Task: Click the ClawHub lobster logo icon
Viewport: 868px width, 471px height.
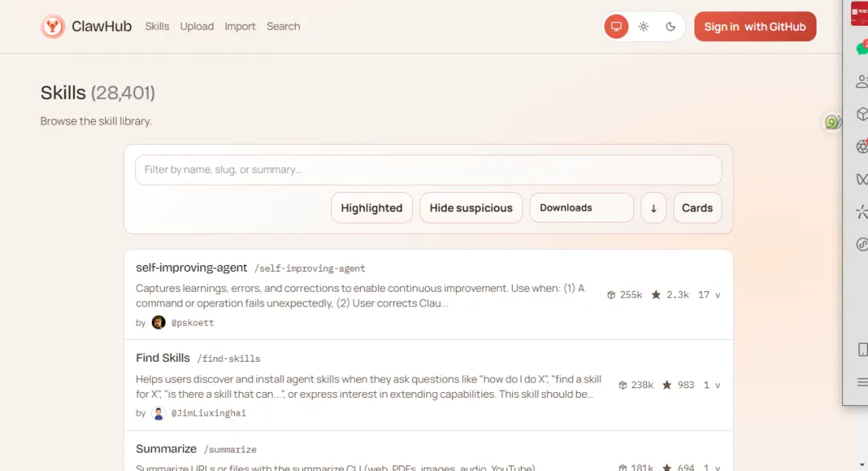Action: pyautogui.click(x=52, y=26)
